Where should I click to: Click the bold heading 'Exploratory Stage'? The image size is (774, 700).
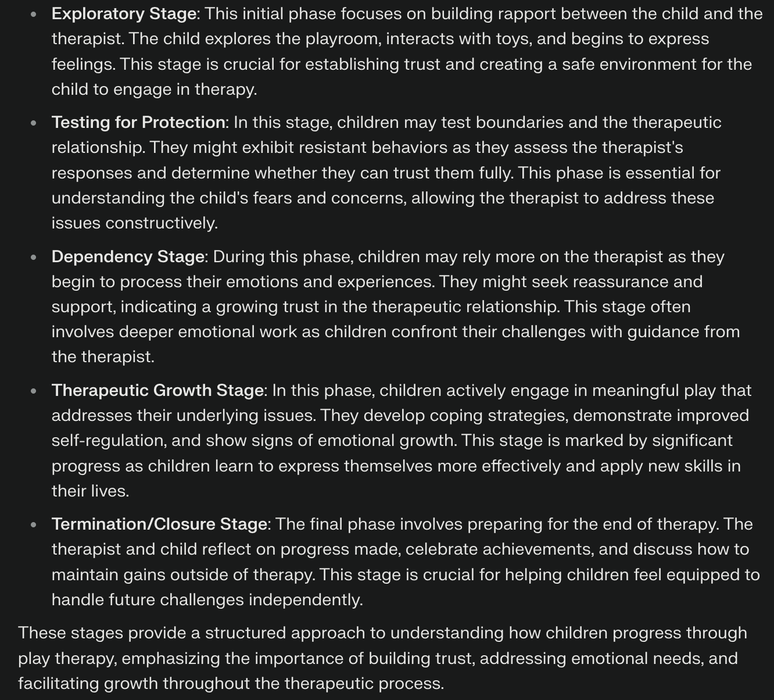tap(124, 13)
